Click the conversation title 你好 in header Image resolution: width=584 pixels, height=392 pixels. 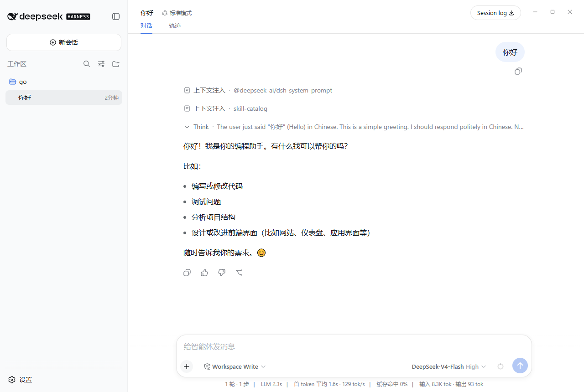click(147, 13)
